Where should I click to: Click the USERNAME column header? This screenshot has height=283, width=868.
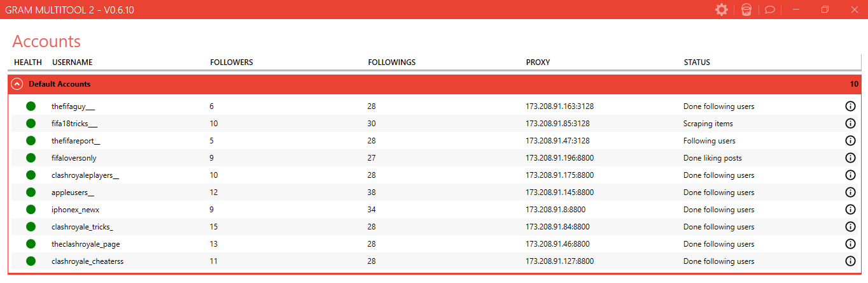click(x=73, y=62)
